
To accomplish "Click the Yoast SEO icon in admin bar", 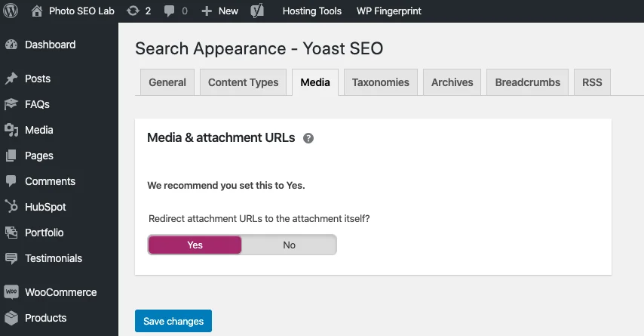I will pyautogui.click(x=256, y=11).
